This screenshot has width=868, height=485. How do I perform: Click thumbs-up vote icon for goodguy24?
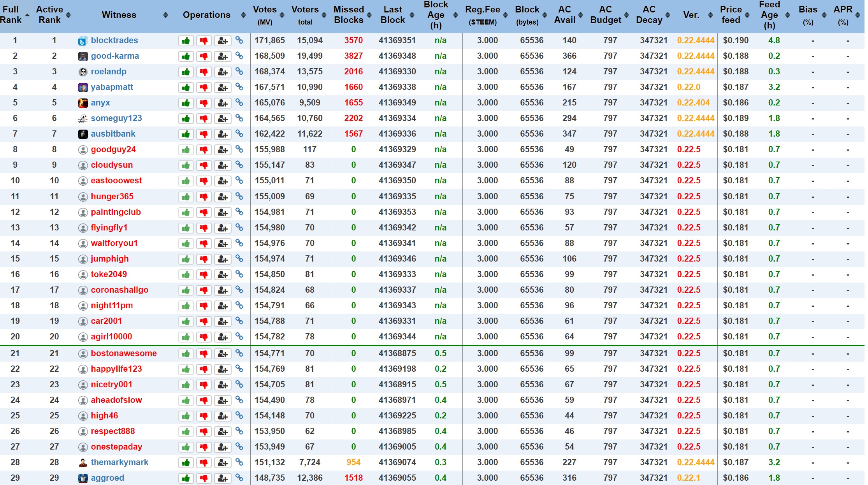click(186, 149)
